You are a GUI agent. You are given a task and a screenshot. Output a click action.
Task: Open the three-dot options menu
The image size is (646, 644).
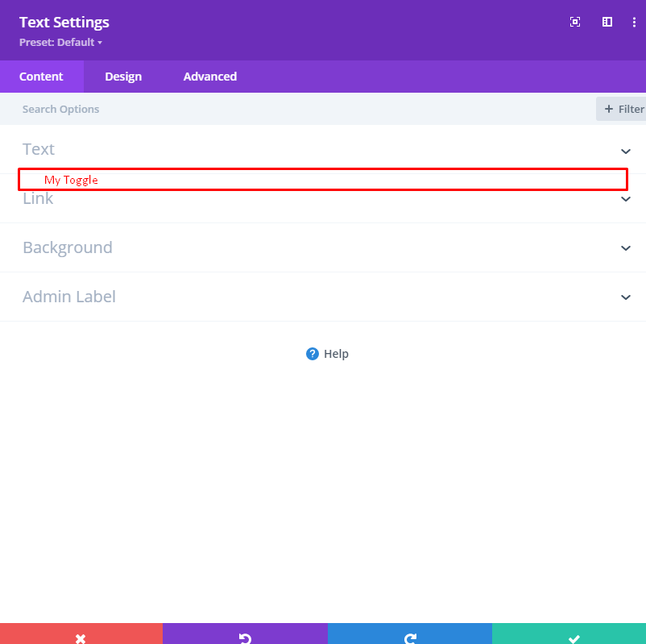click(x=635, y=22)
